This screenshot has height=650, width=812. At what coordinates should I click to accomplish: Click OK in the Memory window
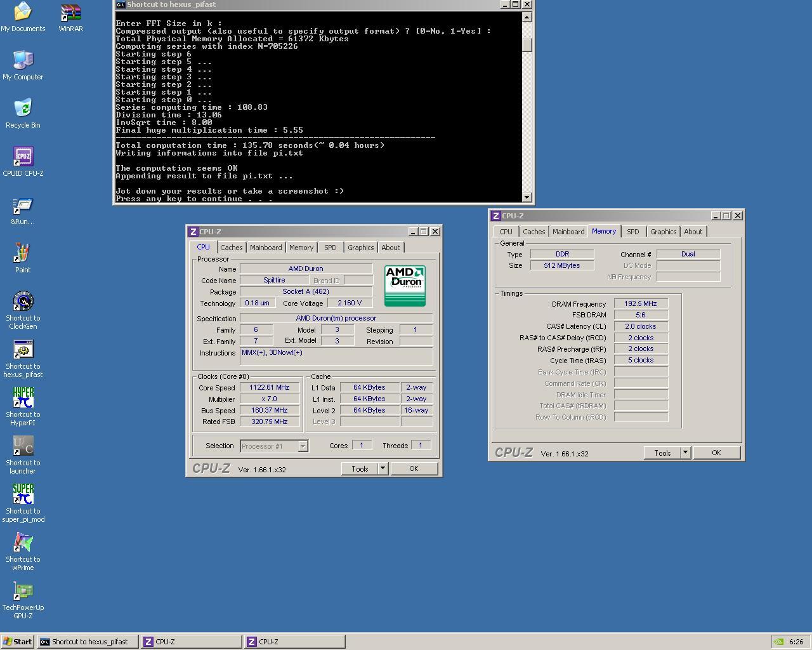click(716, 453)
